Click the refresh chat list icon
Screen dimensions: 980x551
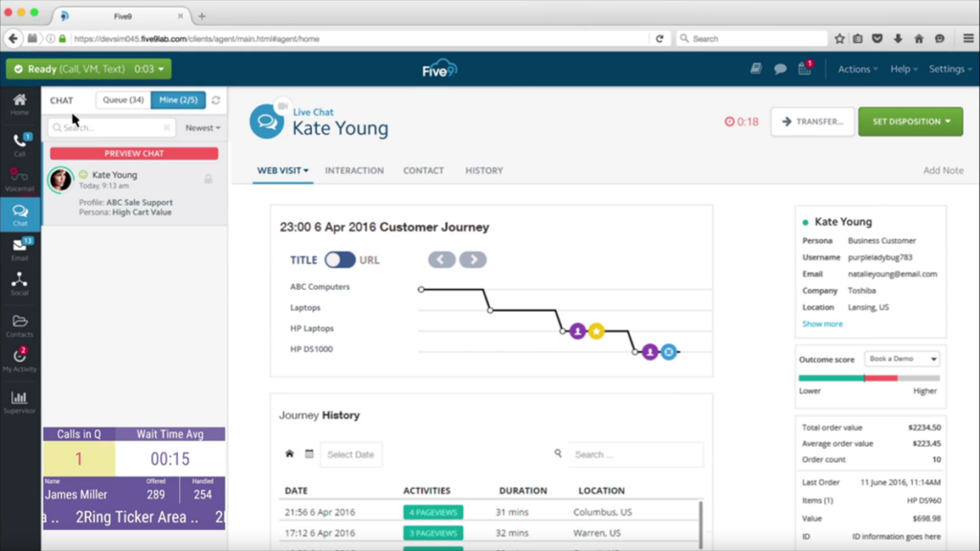[216, 100]
